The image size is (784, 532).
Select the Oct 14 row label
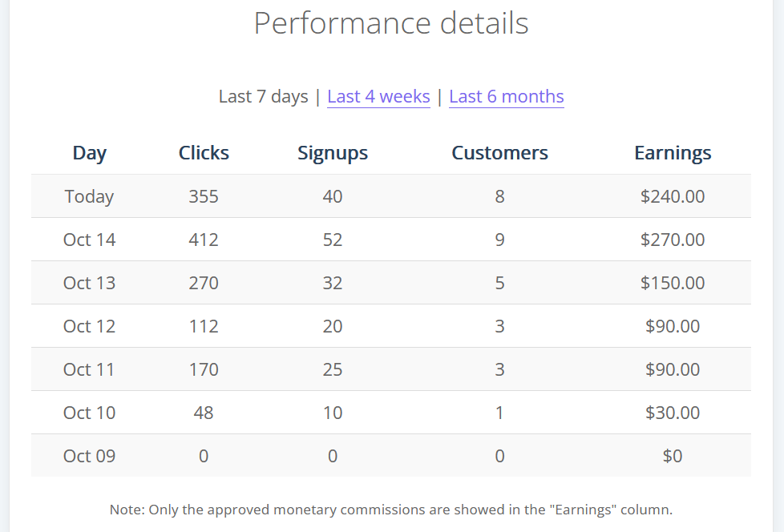90,240
